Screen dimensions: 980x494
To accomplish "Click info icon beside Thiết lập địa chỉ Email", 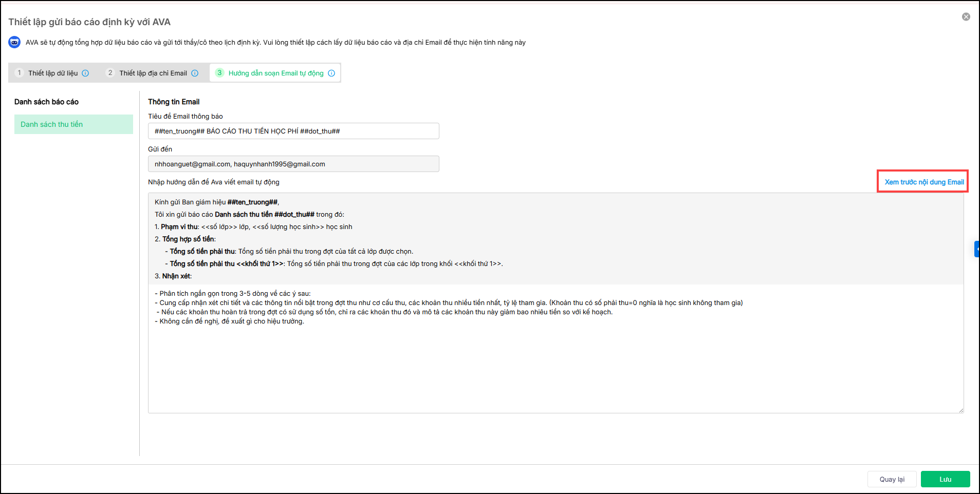I will coord(195,73).
